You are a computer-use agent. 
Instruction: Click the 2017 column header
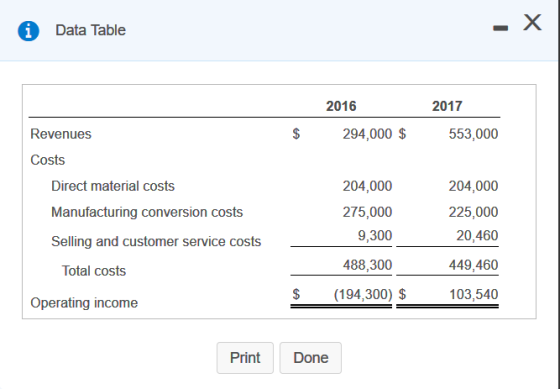click(447, 106)
